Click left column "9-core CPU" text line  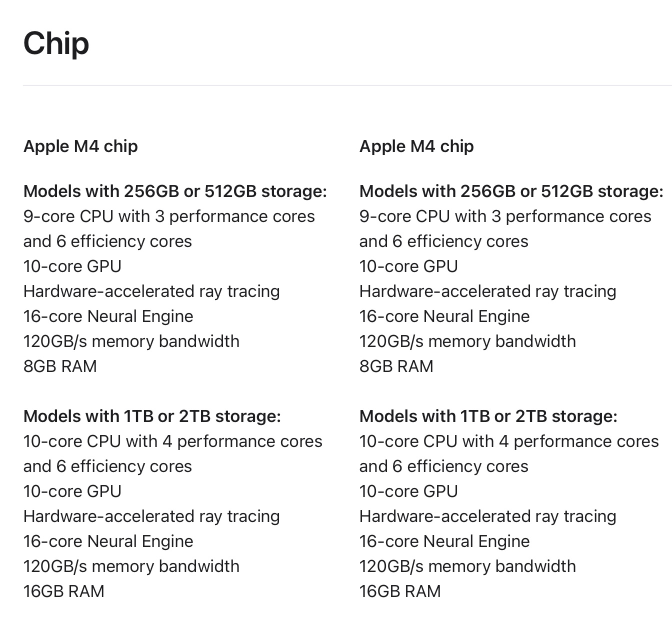(x=169, y=216)
